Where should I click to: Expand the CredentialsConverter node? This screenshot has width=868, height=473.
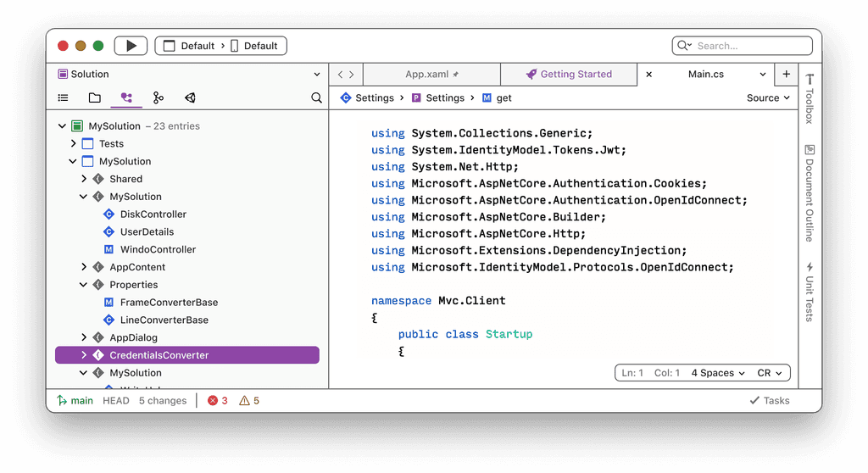(84, 355)
